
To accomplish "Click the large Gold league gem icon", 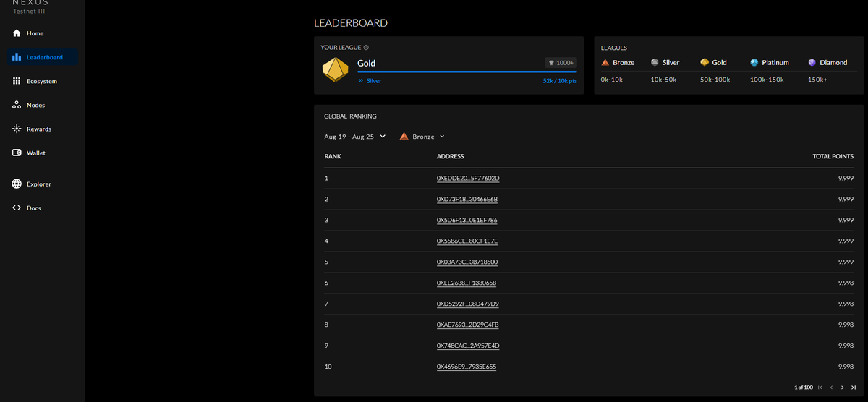I will point(335,70).
